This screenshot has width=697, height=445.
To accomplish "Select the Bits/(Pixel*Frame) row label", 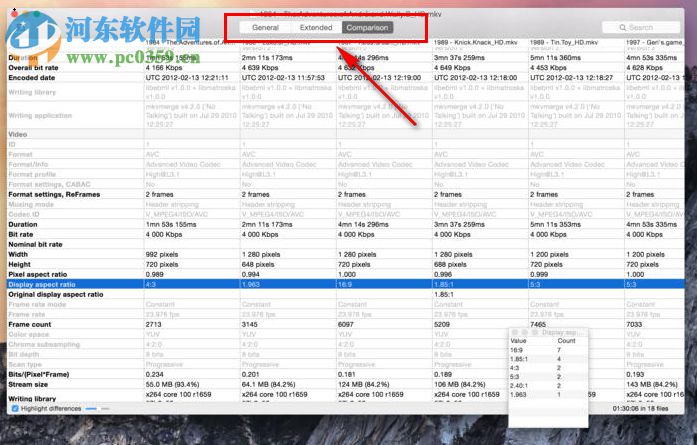I will pos(39,374).
